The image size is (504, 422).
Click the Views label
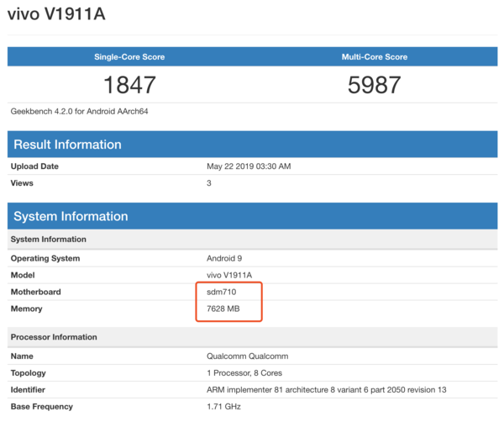tap(22, 183)
